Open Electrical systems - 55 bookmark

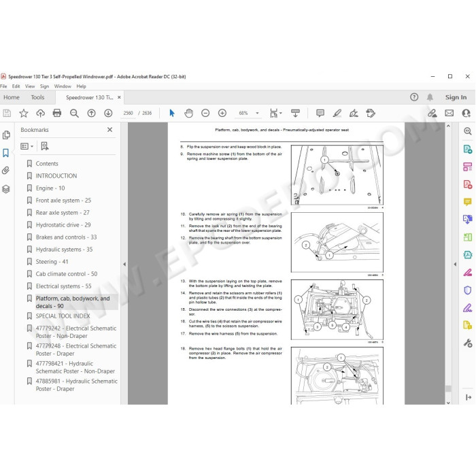click(63, 286)
